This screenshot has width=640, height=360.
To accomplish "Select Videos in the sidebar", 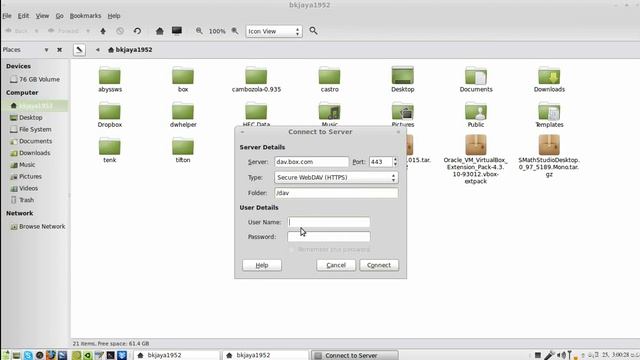I will click(x=24, y=189).
